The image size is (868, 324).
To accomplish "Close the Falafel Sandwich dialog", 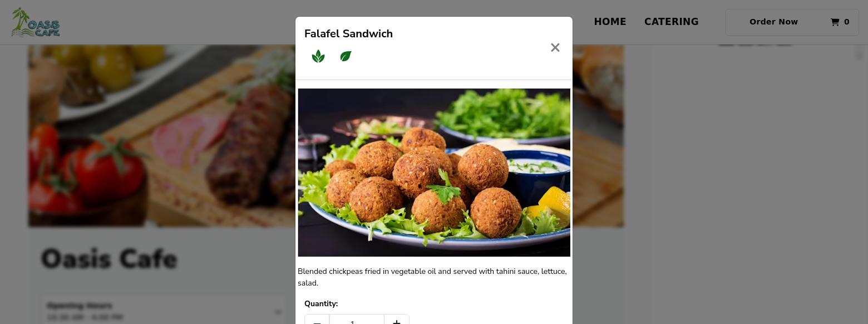I will click(555, 47).
